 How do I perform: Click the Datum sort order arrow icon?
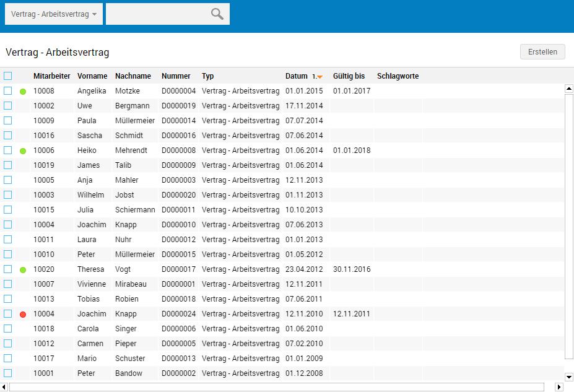pyautogui.click(x=319, y=77)
